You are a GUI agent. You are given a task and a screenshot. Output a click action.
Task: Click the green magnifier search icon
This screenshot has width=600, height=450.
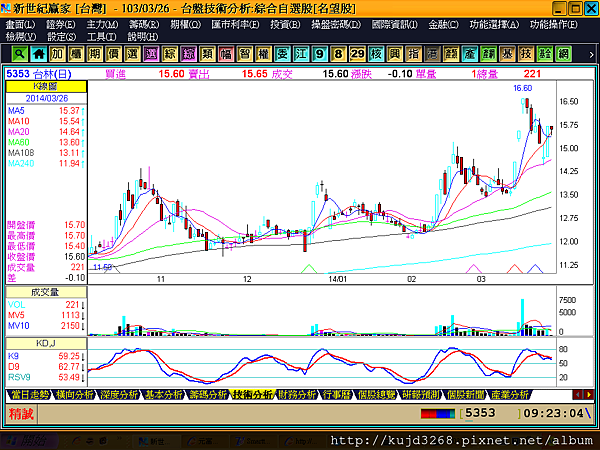[20, 54]
